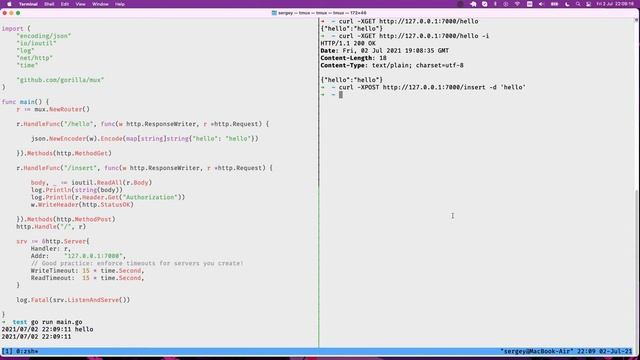The image size is (640, 360).
Task: Click the window title 'sergey — tmux — tmux'
Action: 322,13
